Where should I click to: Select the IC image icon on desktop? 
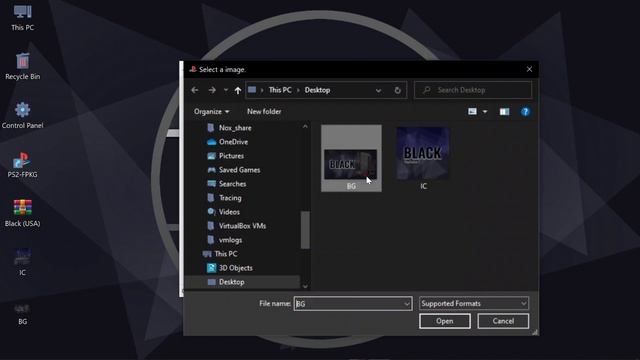click(x=22, y=262)
